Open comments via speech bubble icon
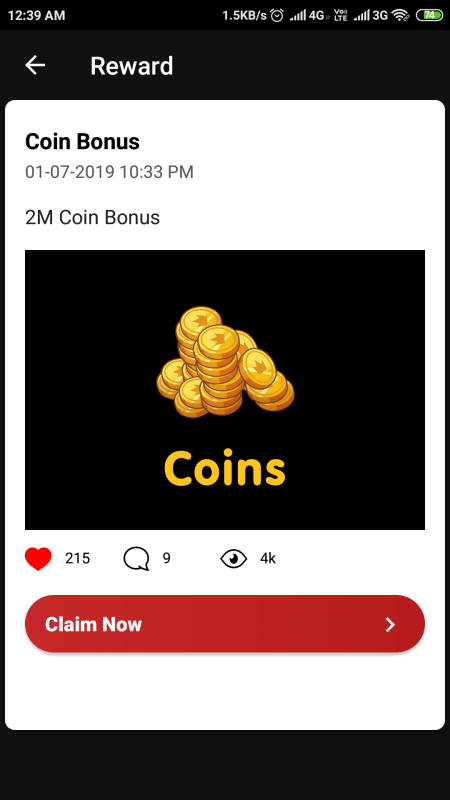Image resolution: width=450 pixels, height=800 pixels. [136, 559]
